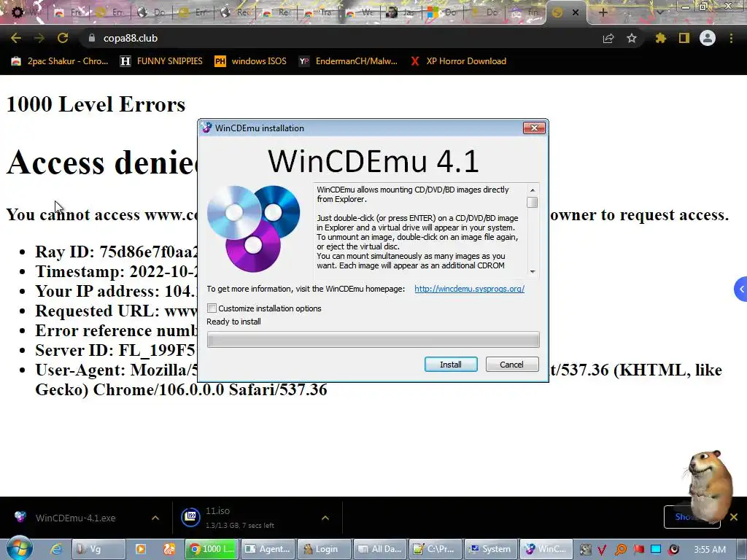Click the red V tray icon
Screen dimensions: 747x560
[x=602, y=550]
